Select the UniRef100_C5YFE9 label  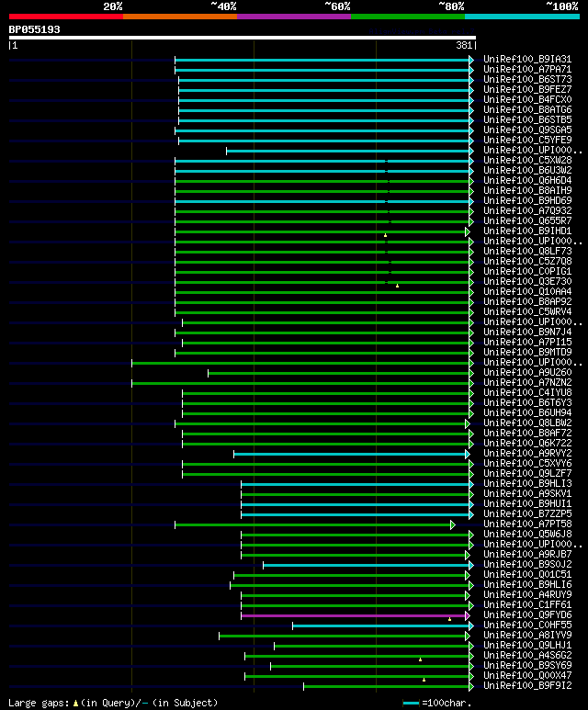click(x=527, y=141)
